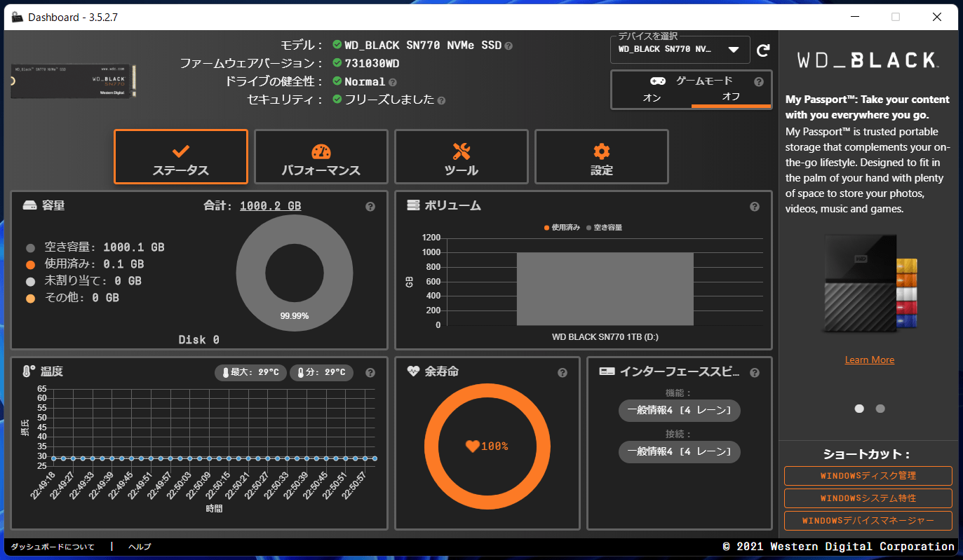The height and width of the screenshot is (560, 963).
Task: Click the WD_BLACK logo in side panel
Action: coord(868,60)
